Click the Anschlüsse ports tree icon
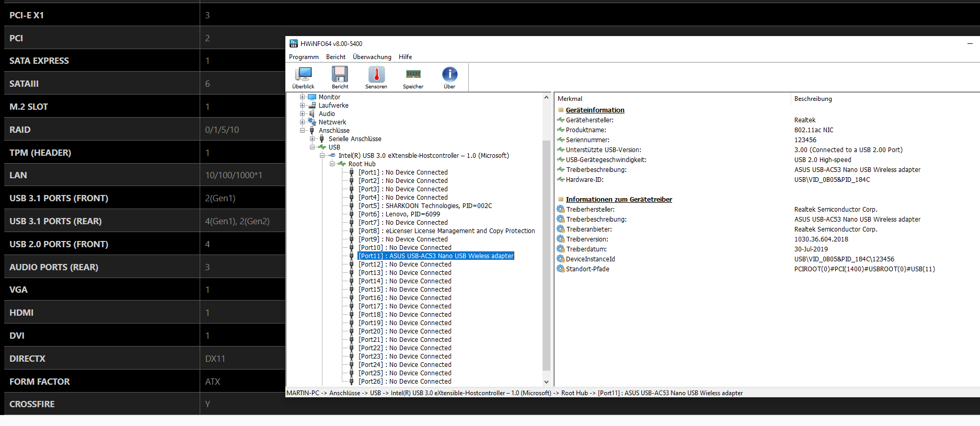 (312, 130)
